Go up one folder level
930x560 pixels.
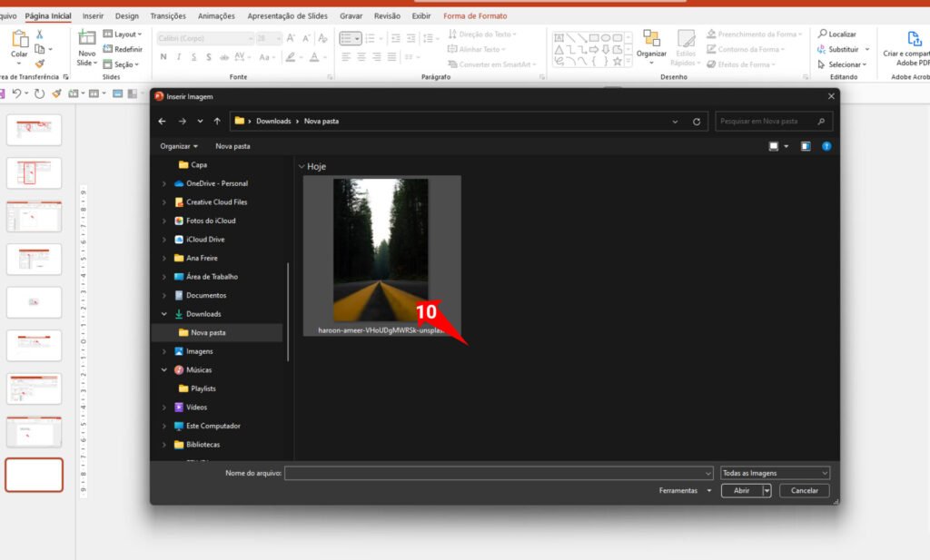(x=217, y=122)
